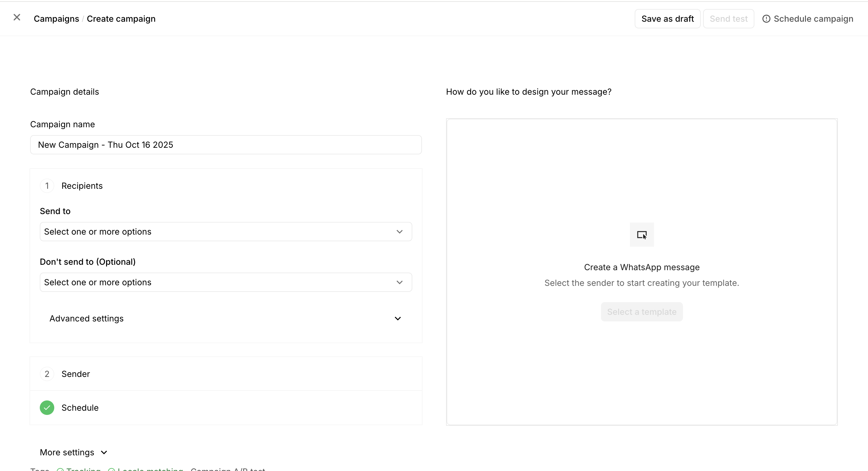Open the Don't send to dropdown
The height and width of the screenshot is (471, 868).
click(x=226, y=282)
